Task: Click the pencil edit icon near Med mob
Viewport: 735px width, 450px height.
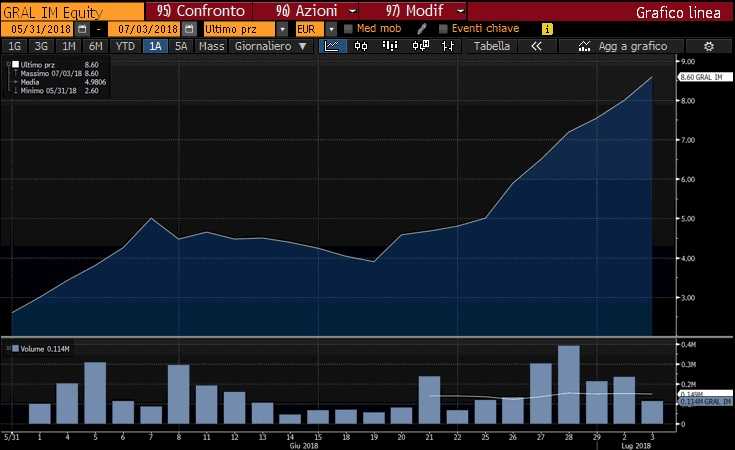Action: (x=421, y=29)
